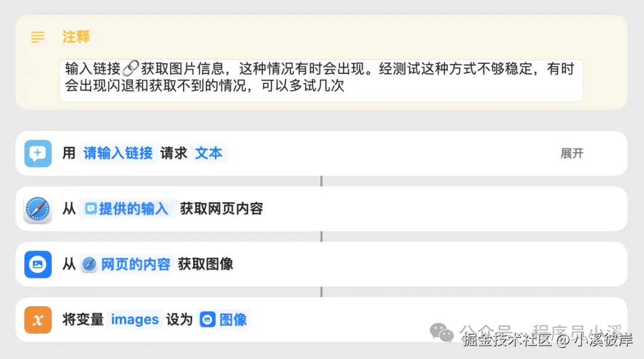Screen dimensions: 644x359
Task: Select the orange Set Variable x icon
Action: click(38, 320)
